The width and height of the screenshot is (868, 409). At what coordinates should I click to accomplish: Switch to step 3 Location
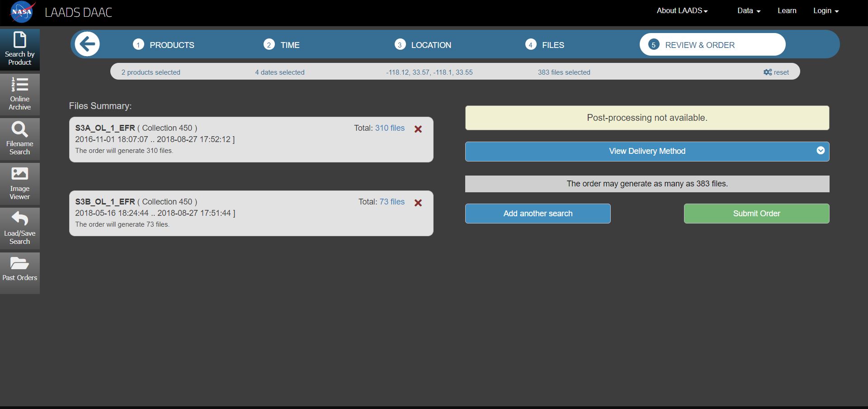pyautogui.click(x=423, y=45)
